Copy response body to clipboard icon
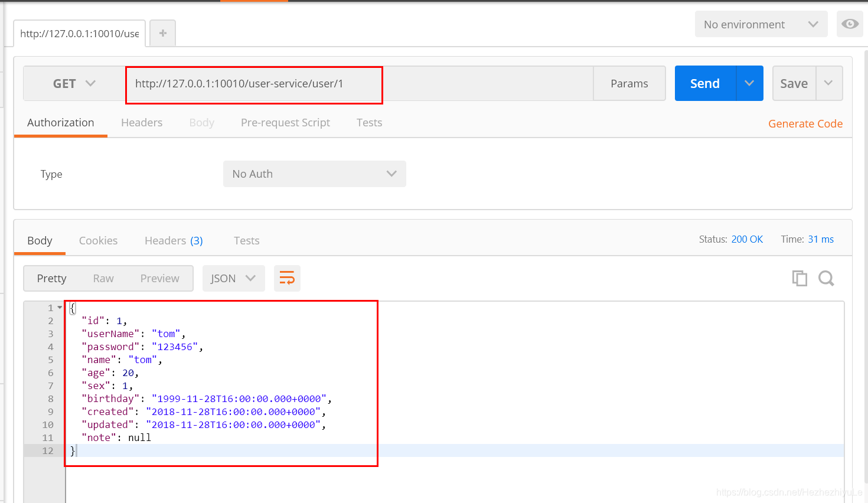 [800, 278]
